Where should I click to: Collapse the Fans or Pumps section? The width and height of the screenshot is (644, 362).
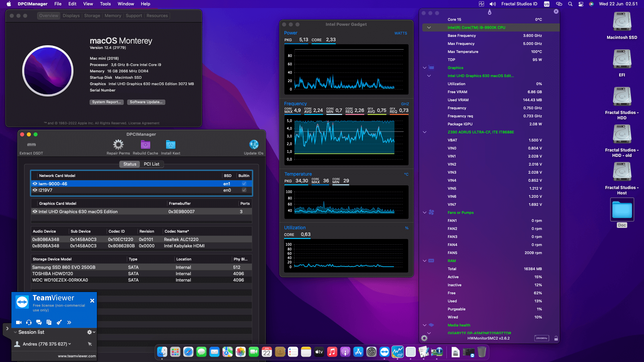point(424,213)
